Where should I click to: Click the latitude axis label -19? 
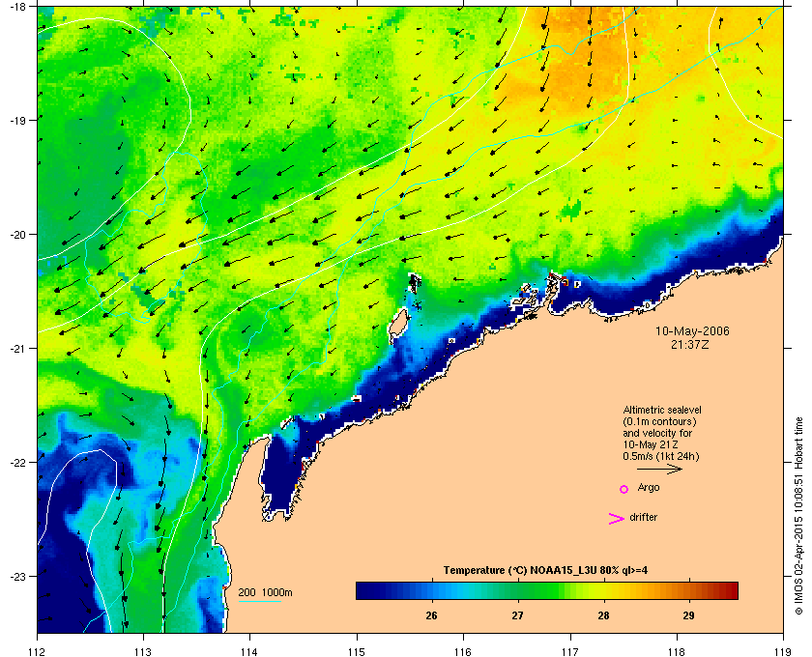point(16,120)
